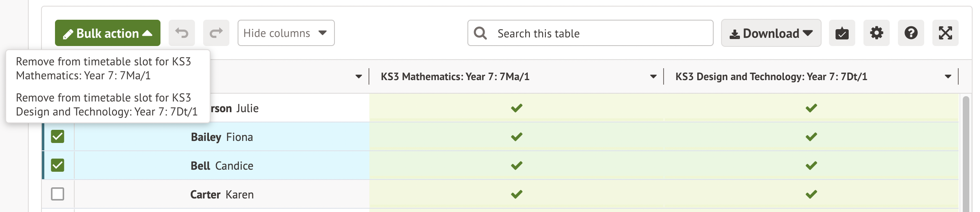The image size is (980, 212).
Task: Click the calendar check icon
Action: 842,33
